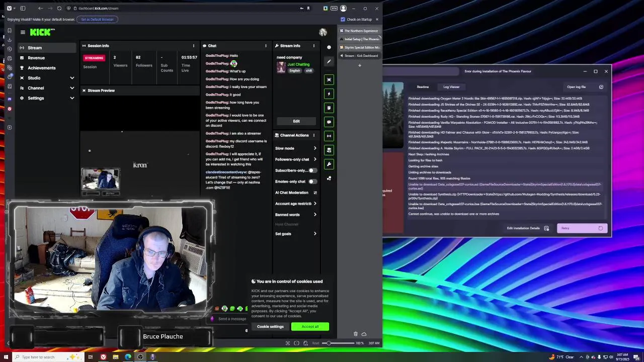
Task: Open a new tab with plus button
Action: [x=359, y=65]
